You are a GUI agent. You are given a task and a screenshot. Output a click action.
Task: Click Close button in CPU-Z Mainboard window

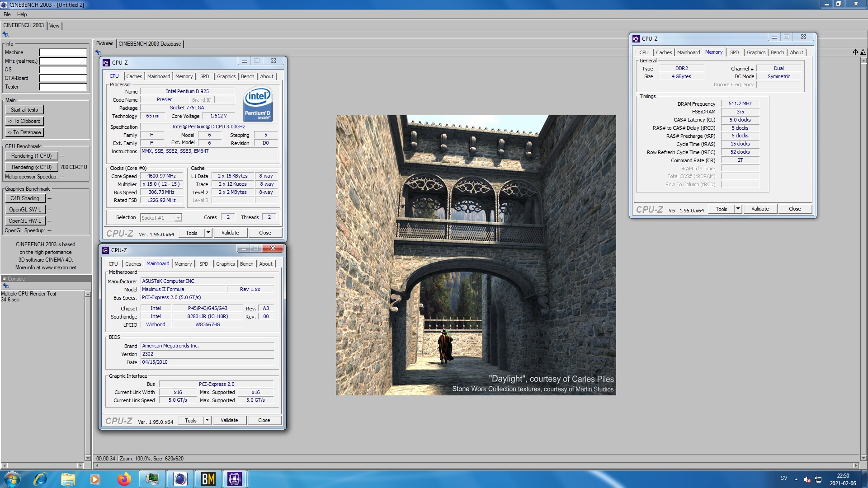[264, 420]
